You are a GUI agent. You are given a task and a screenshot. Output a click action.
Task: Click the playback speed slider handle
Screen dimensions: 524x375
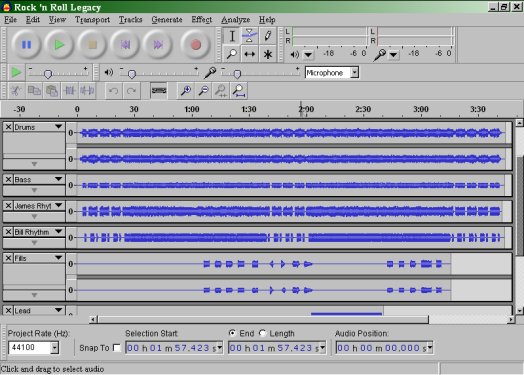pyautogui.click(x=48, y=74)
